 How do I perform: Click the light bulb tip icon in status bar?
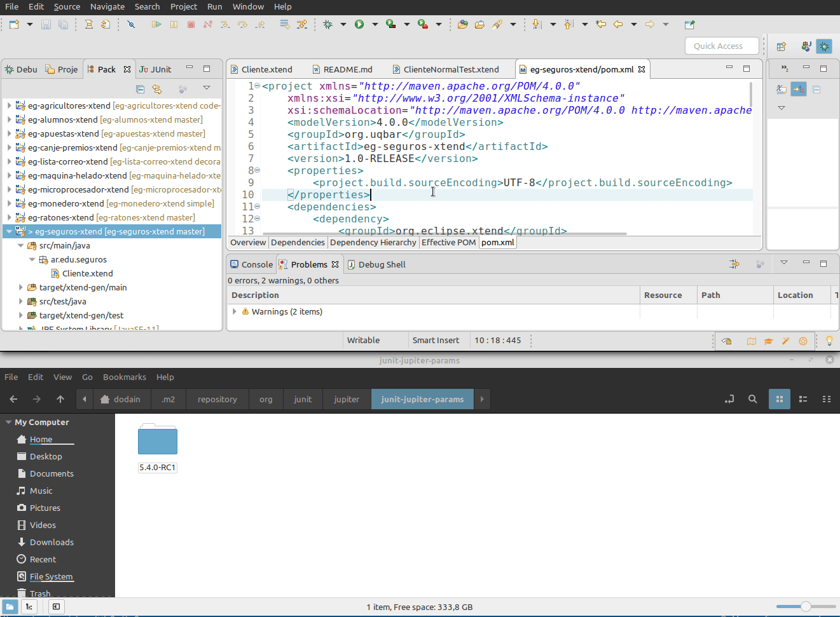pyautogui.click(x=829, y=341)
